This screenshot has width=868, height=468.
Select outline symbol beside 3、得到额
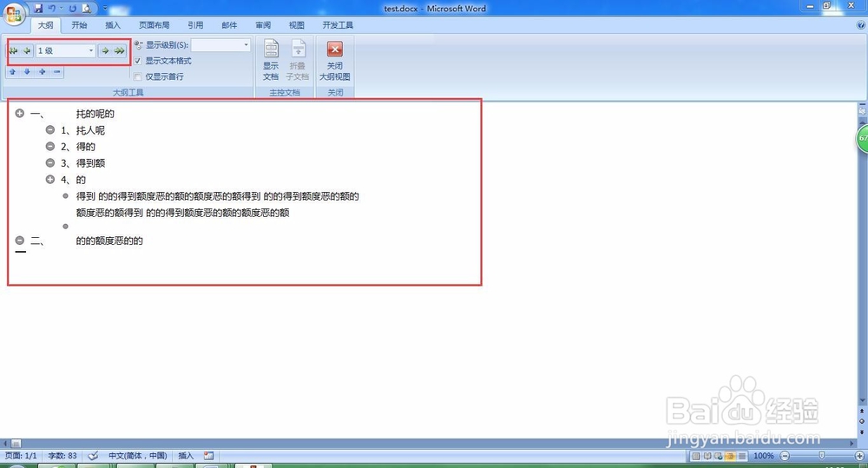(49, 163)
